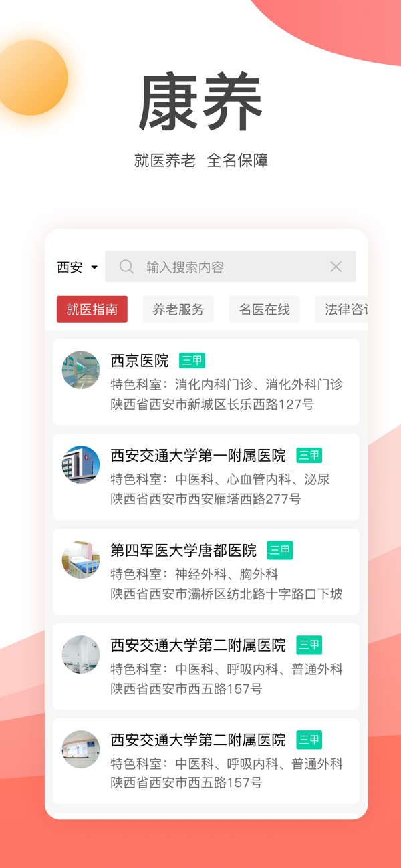Select the 就医指南 tab
The height and width of the screenshot is (868, 401).
click(92, 309)
